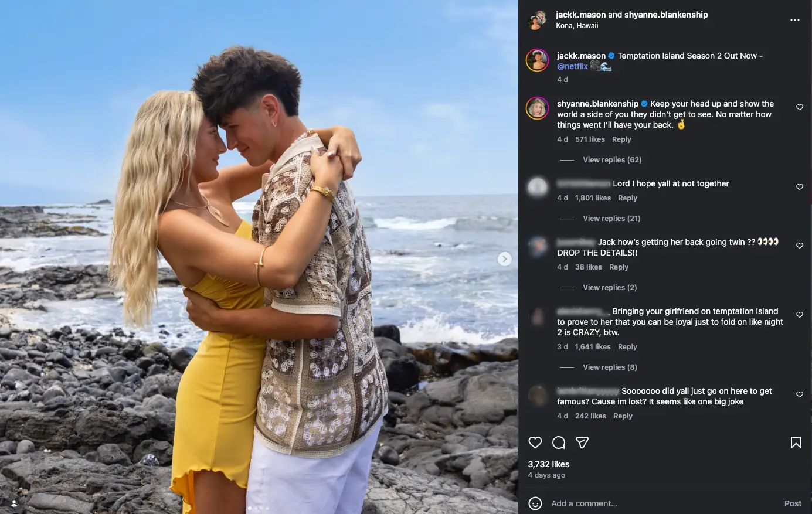This screenshot has width=812, height=514.
Task: View the 8 replies about night 2
Action: coord(610,367)
